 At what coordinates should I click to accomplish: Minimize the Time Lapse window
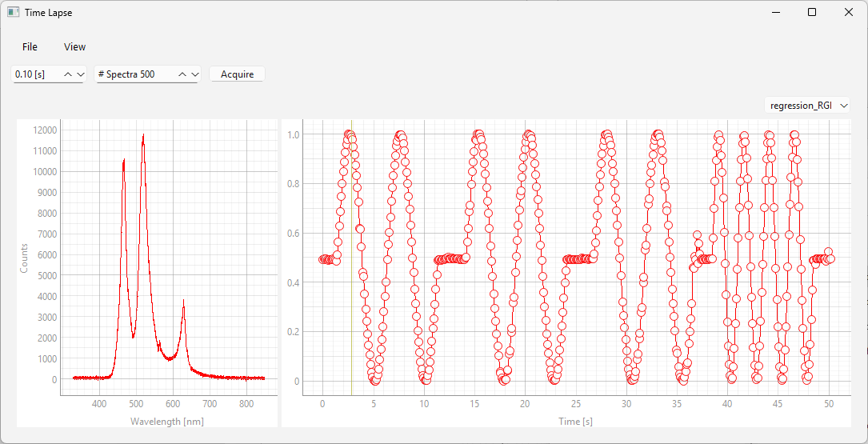774,13
